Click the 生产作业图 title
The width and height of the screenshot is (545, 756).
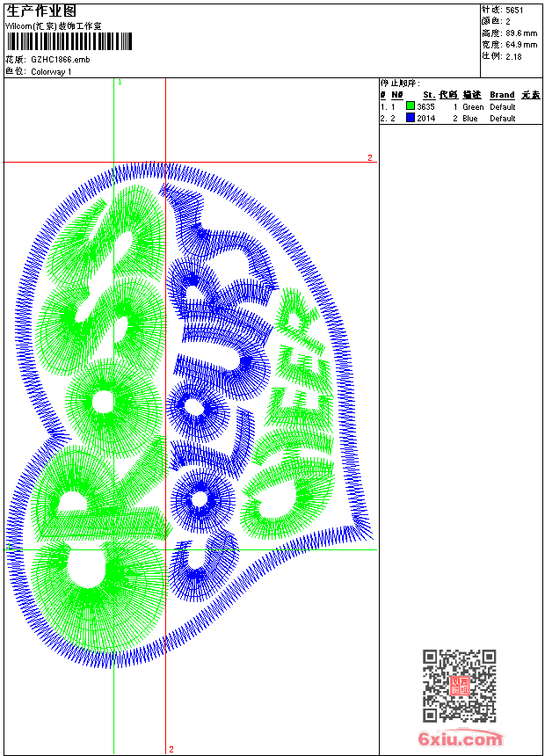[41, 11]
